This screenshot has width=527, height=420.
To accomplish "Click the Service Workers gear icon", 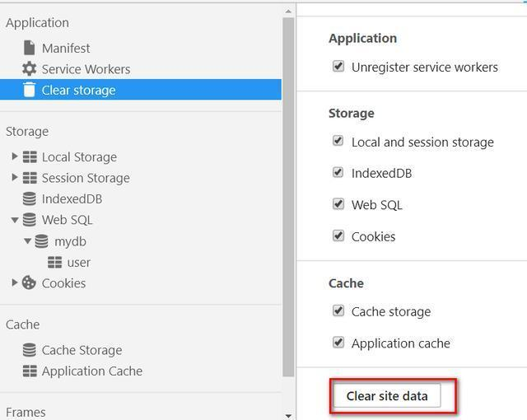I will point(30,69).
